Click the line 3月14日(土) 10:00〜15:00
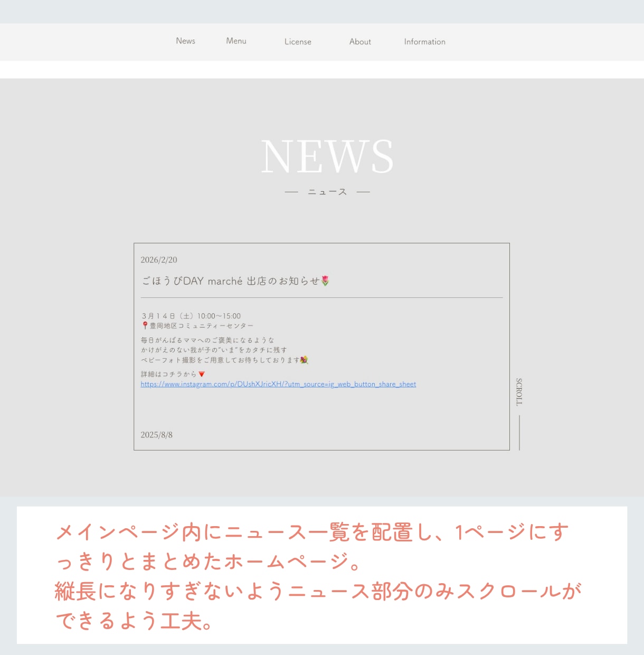The width and height of the screenshot is (644, 655). [191, 316]
